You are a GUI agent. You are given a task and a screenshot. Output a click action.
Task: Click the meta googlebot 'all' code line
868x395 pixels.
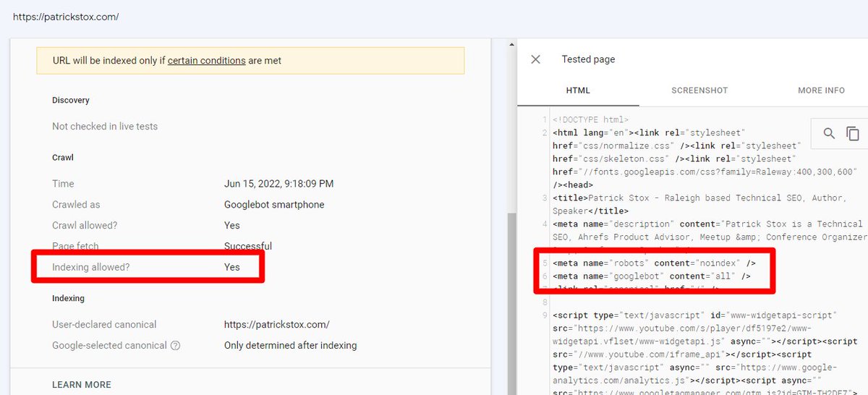[651, 276]
